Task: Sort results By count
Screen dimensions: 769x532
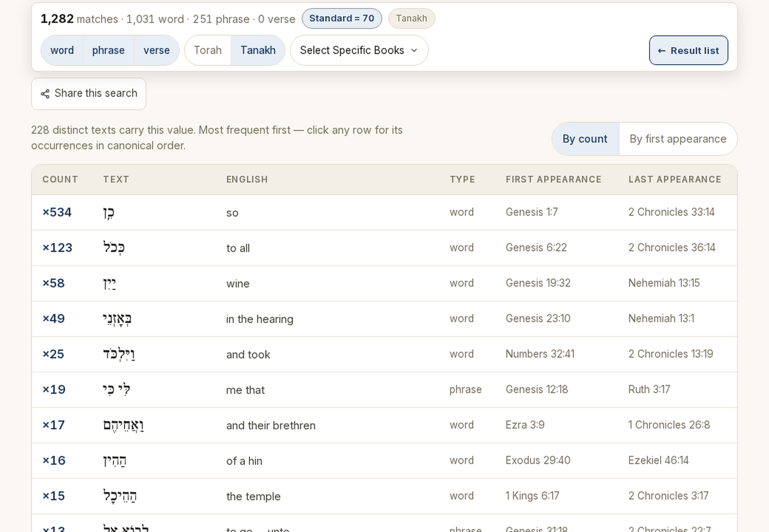Action: pos(585,139)
